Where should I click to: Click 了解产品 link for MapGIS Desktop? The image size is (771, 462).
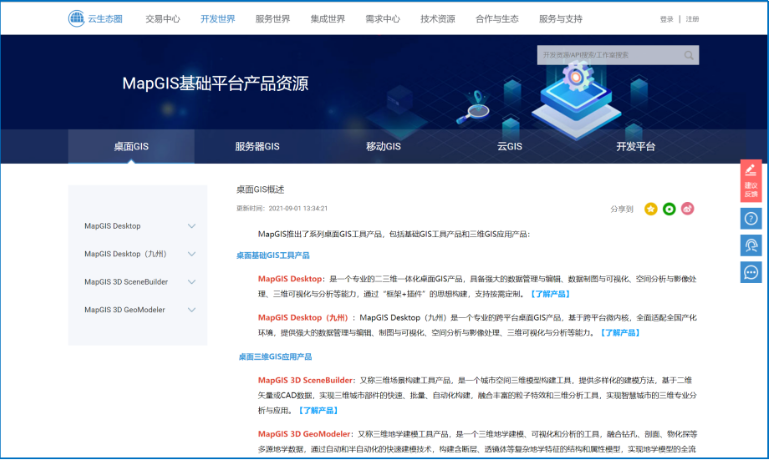click(550, 294)
